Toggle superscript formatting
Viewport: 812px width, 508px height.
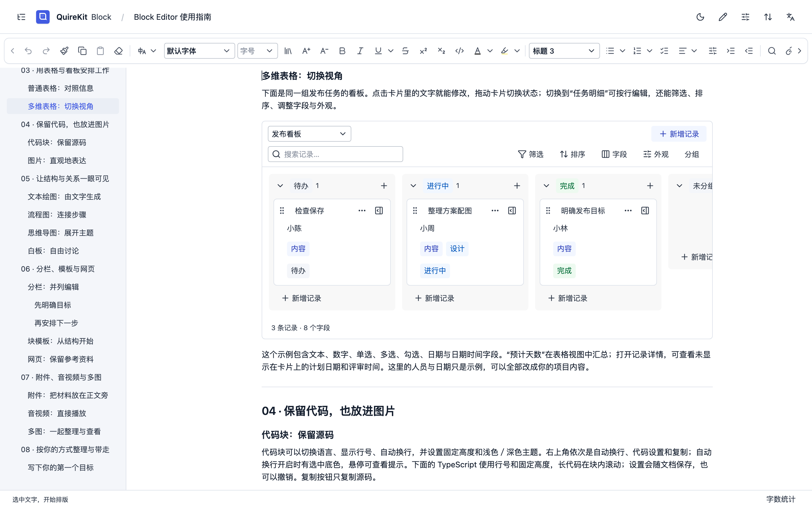point(423,51)
